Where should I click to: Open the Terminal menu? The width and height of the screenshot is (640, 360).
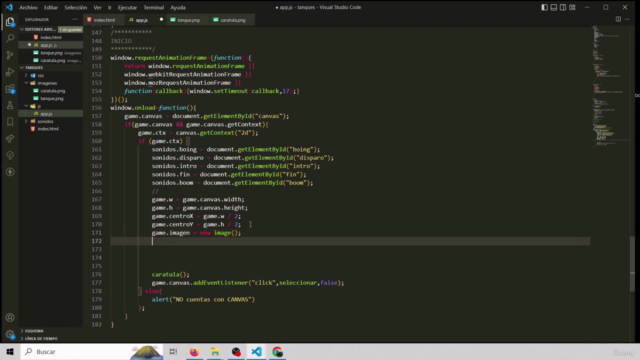tap(154, 7)
